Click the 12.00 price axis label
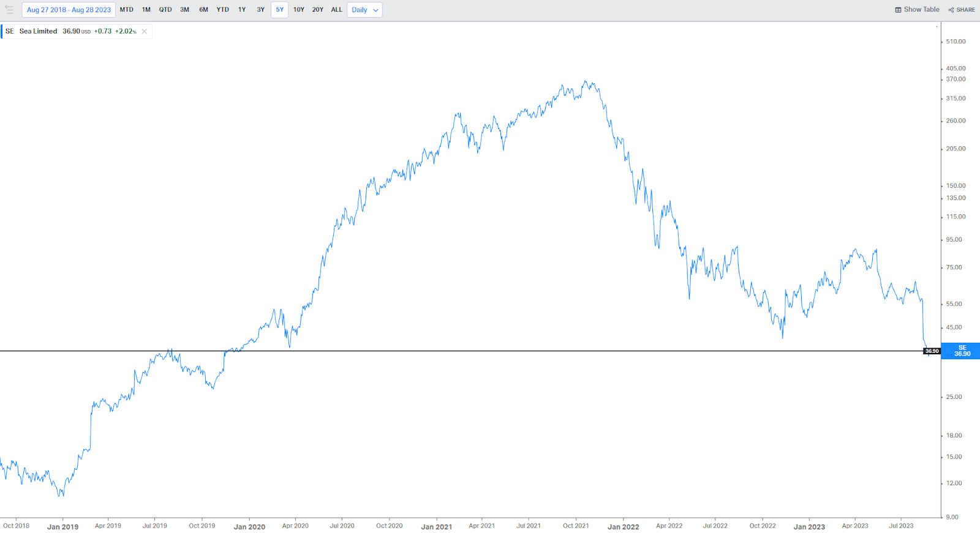This screenshot has width=980, height=533. [x=954, y=483]
